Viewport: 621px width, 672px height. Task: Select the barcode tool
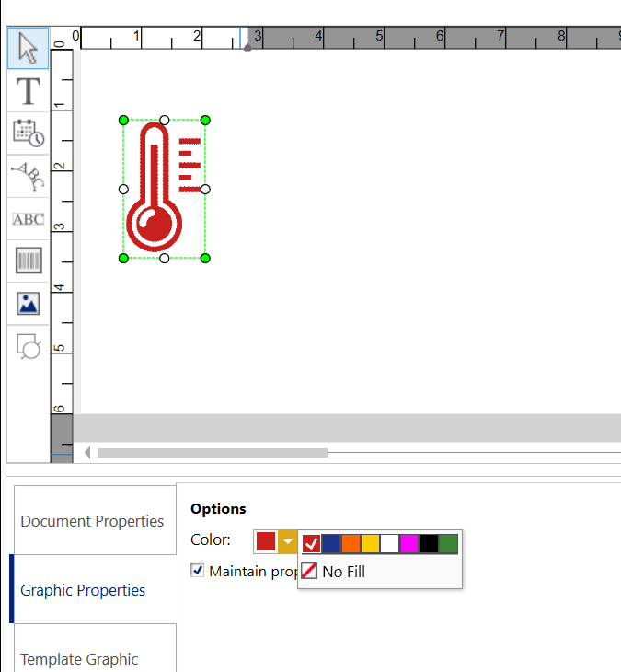point(28,261)
